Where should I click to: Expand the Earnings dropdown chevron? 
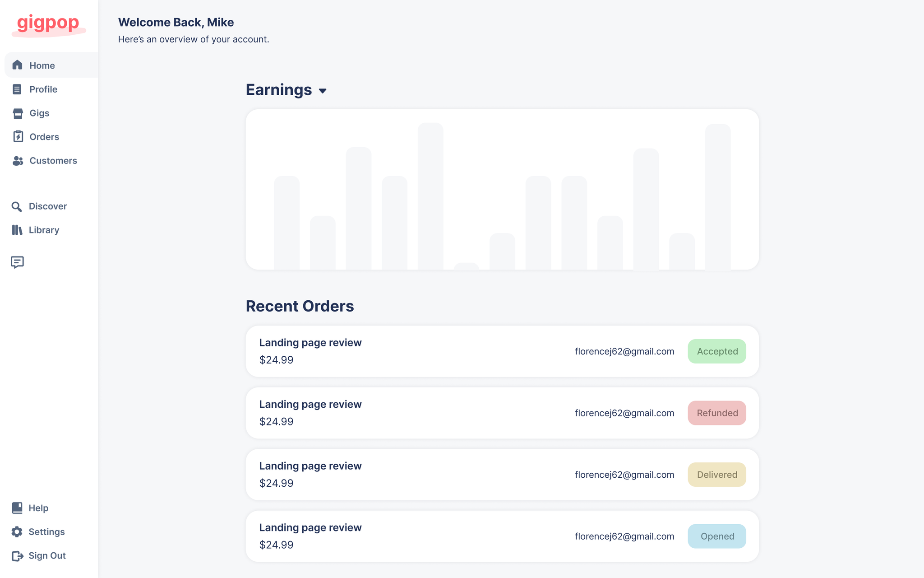323,91
